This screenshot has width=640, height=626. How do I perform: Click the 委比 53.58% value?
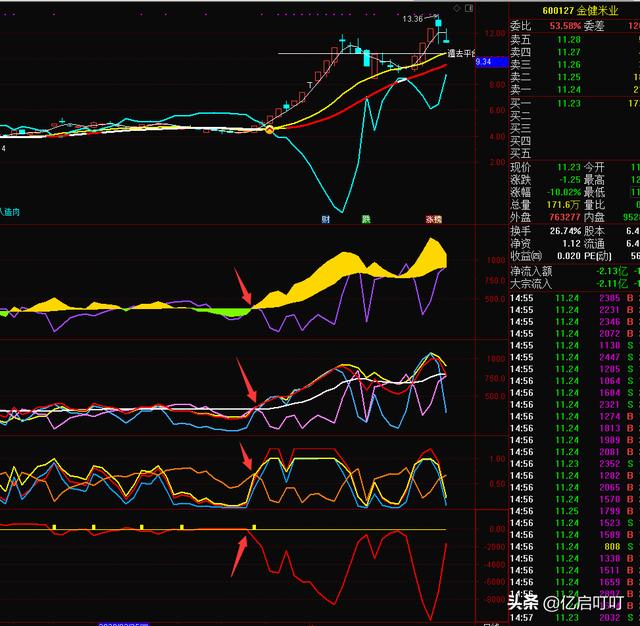tap(565, 26)
